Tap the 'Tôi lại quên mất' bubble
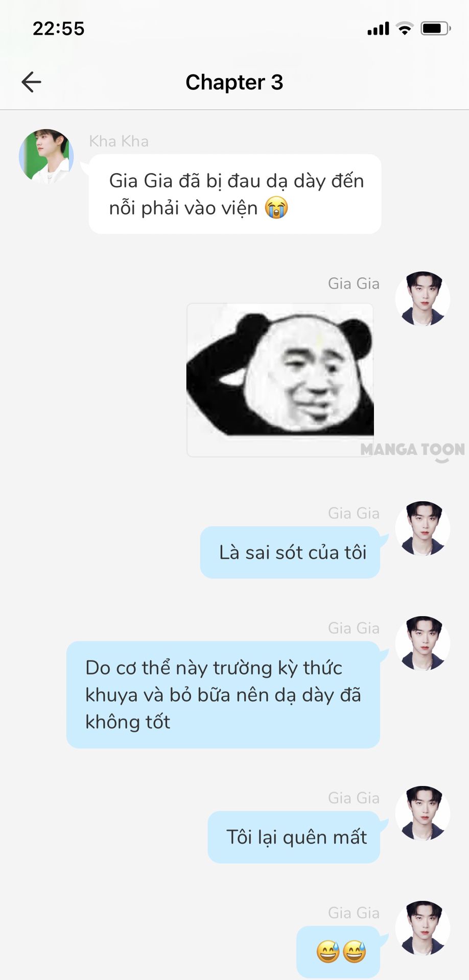The image size is (469, 980). tap(294, 837)
